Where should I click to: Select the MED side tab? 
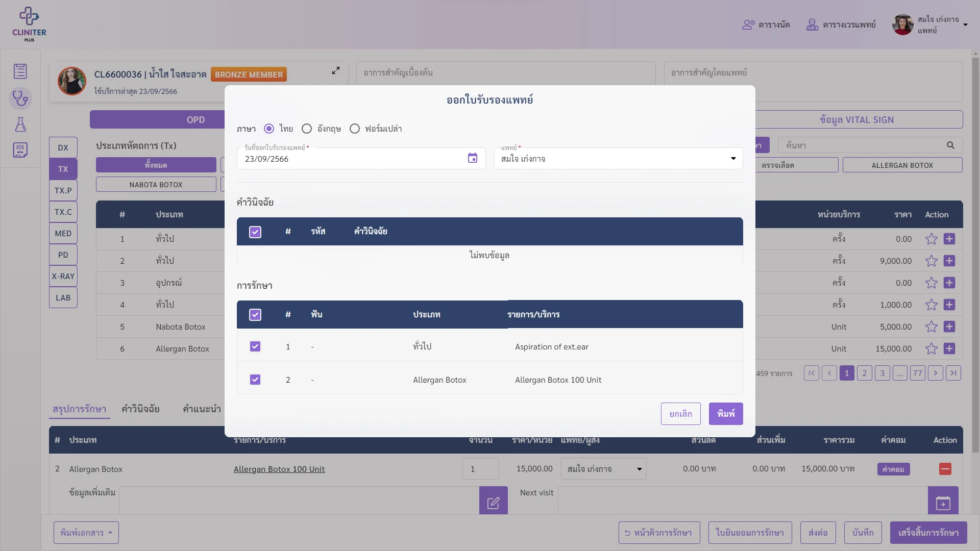(63, 233)
